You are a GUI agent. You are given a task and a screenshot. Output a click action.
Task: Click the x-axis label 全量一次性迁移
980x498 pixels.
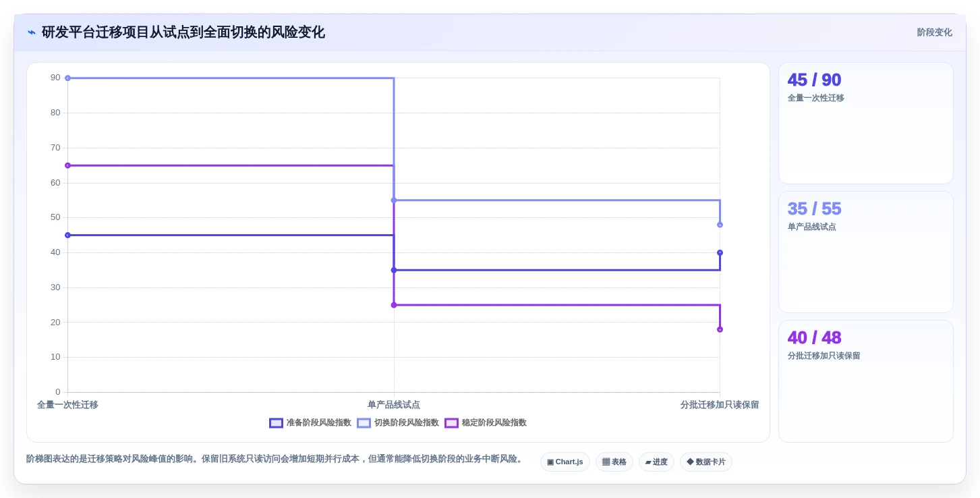pos(67,405)
